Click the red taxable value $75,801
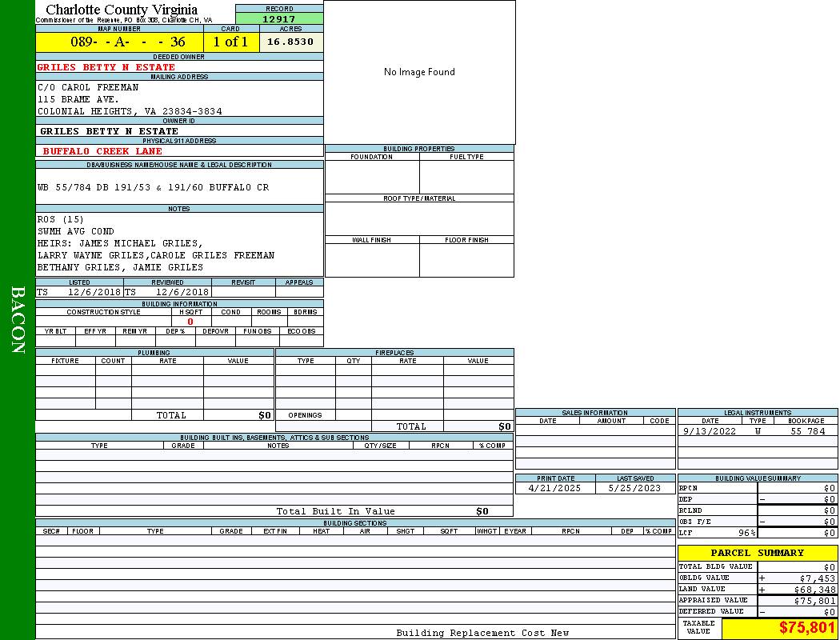The height and width of the screenshot is (640, 840). click(x=807, y=628)
